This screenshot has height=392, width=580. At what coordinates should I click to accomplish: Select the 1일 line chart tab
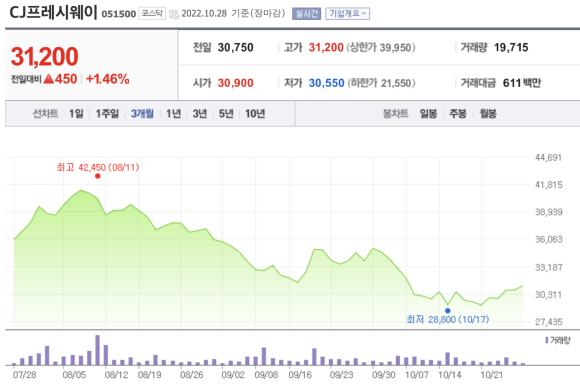(x=76, y=114)
